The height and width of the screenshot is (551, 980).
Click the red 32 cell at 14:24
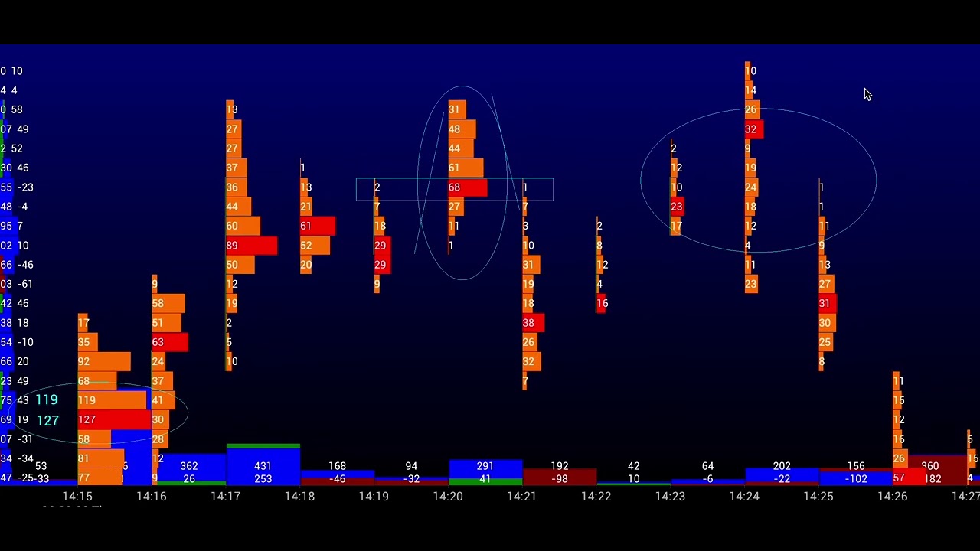coord(753,129)
